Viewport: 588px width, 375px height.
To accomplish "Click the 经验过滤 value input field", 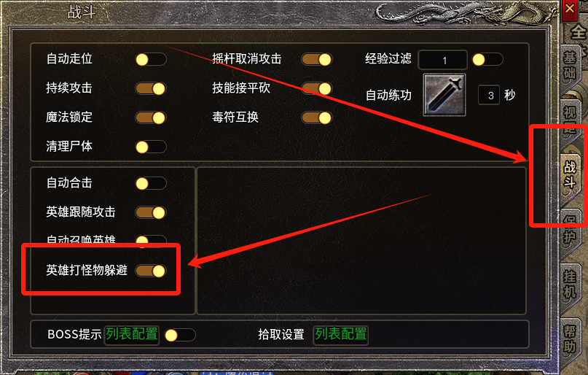I will [443, 60].
